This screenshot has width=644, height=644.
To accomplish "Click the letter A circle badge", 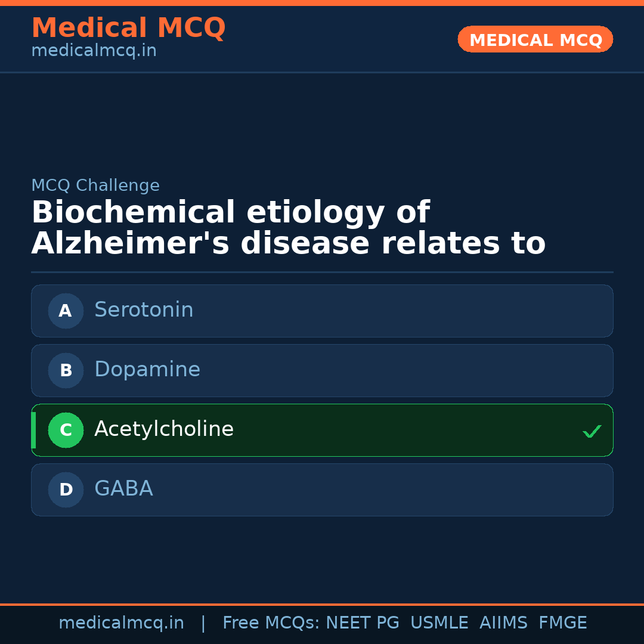I will [66, 311].
